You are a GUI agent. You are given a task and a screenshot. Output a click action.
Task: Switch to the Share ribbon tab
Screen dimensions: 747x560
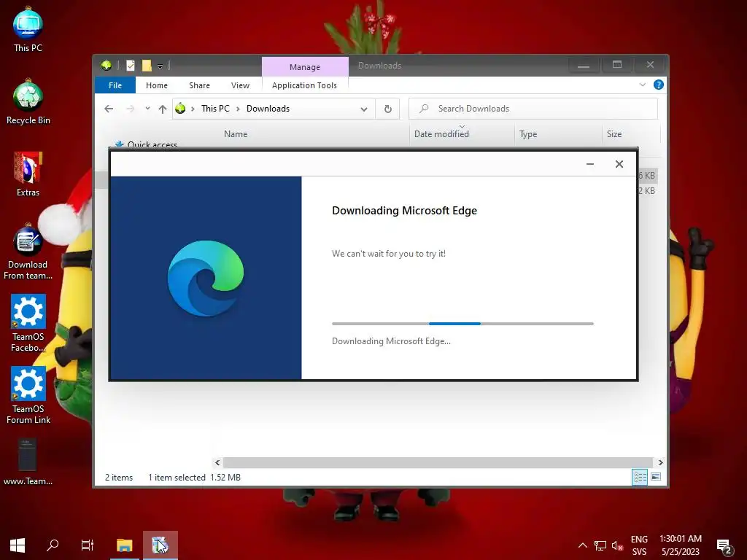pyautogui.click(x=199, y=85)
